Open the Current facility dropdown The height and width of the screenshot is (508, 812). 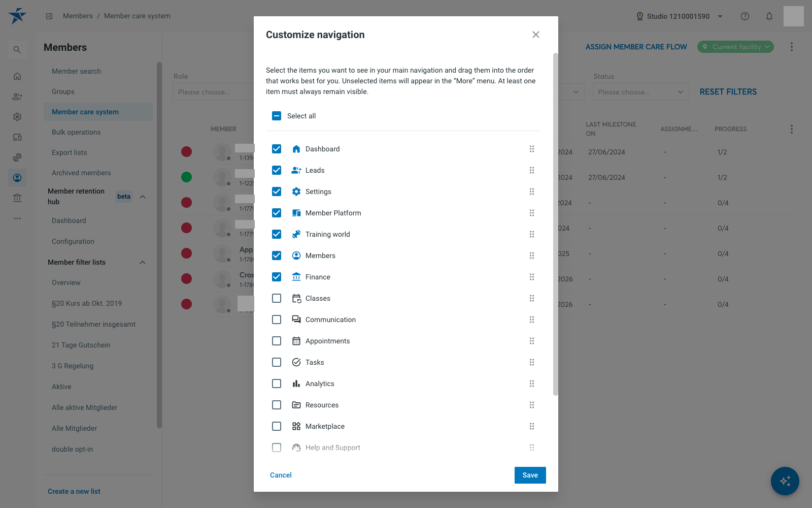tap(735, 47)
